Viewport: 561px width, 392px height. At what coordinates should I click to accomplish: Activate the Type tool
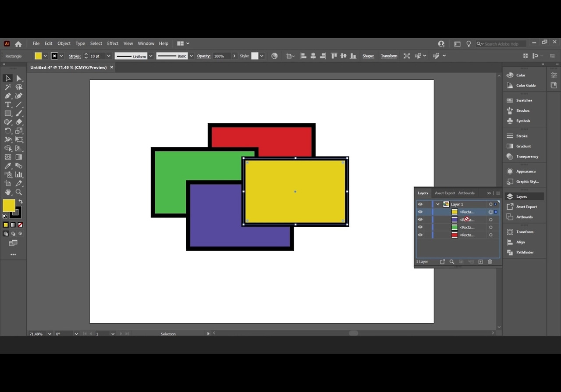click(8, 104)
